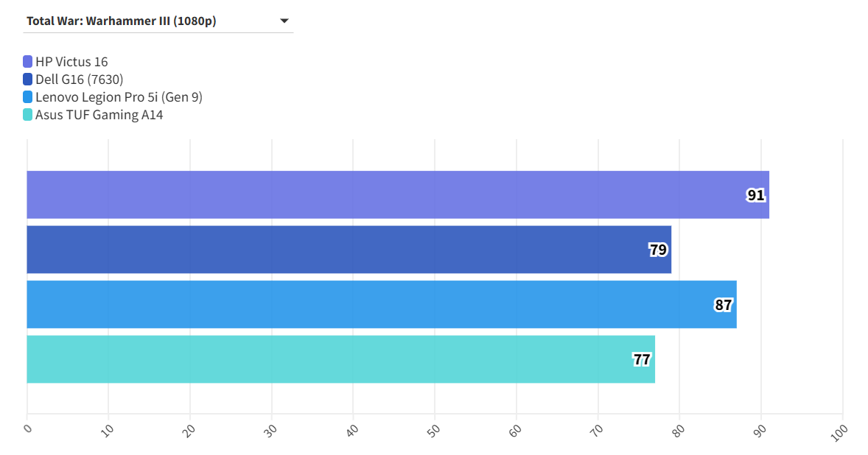Toggle the HP Victus 16 legend label
This screenshot has height=455, width=868.
click(71, 62)
